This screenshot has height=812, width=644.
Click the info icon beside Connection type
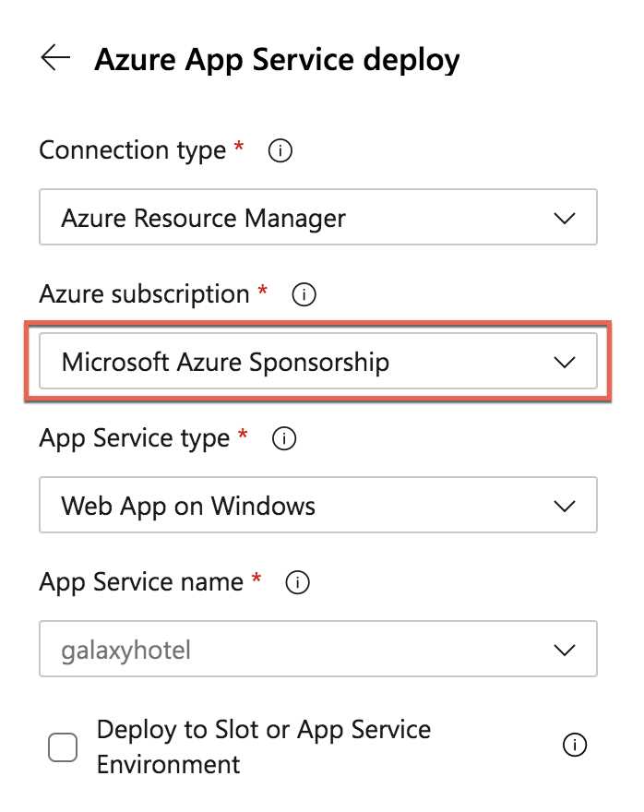click(279, 150)
